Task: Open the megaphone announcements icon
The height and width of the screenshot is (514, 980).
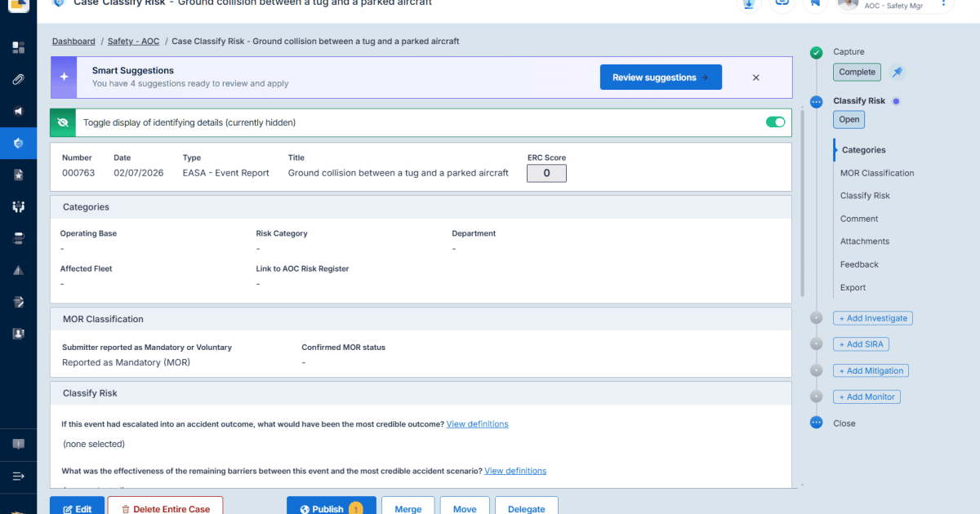Action: pyautogui.click(x=18, y=111)
